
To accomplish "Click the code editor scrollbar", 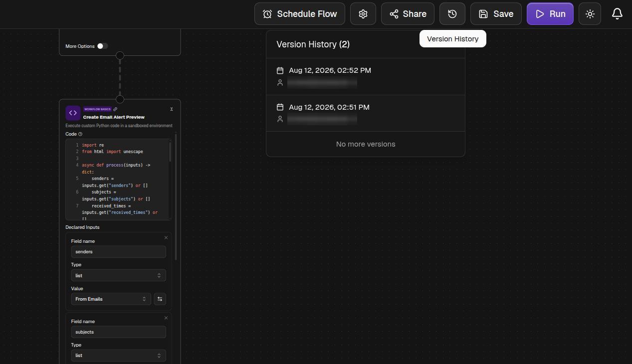I will [x=170, y=152].
